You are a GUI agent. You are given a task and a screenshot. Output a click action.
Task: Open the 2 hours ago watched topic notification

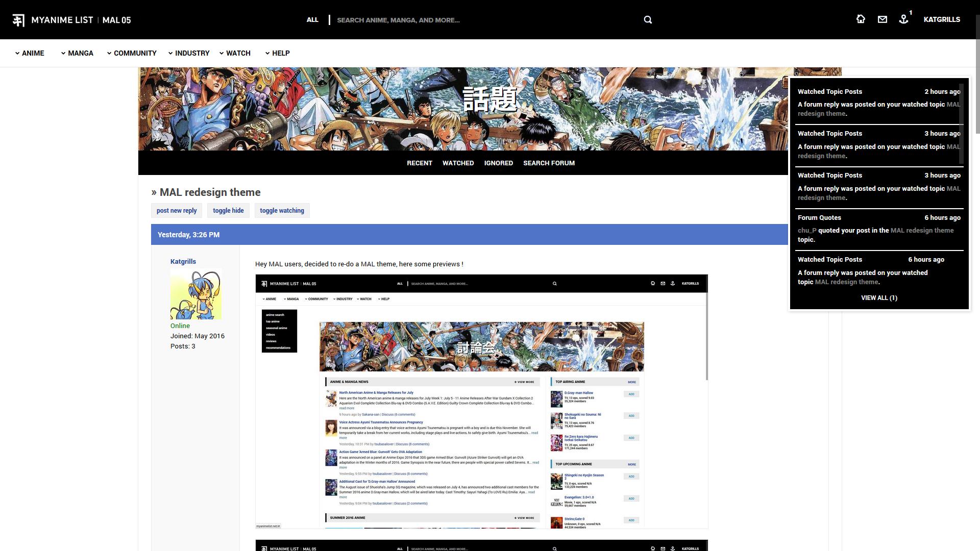point(879,103)
